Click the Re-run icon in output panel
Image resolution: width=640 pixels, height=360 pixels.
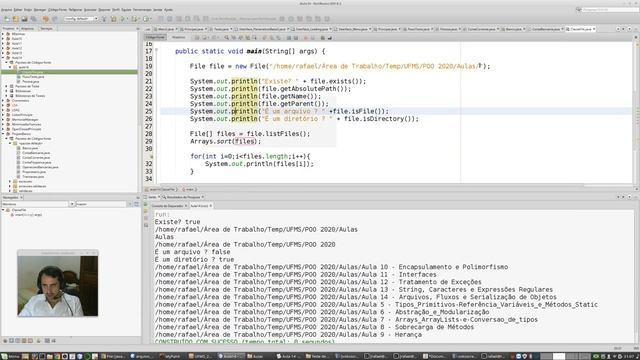[x=146, y=204]
